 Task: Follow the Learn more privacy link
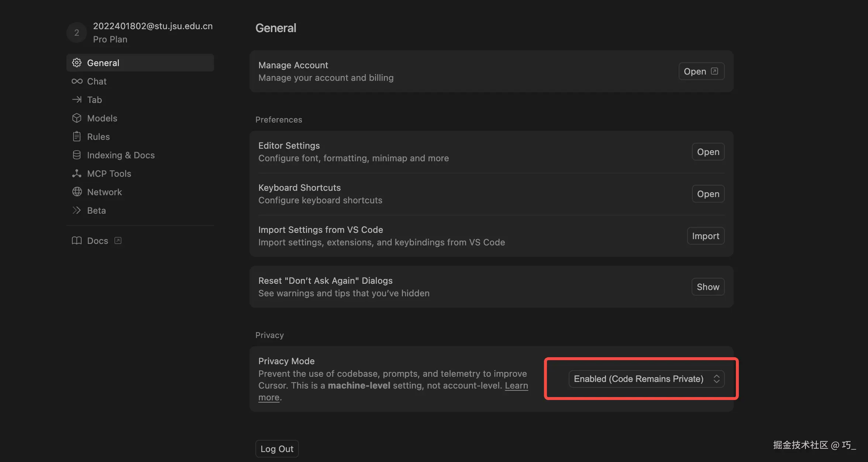tap(516, 386)
